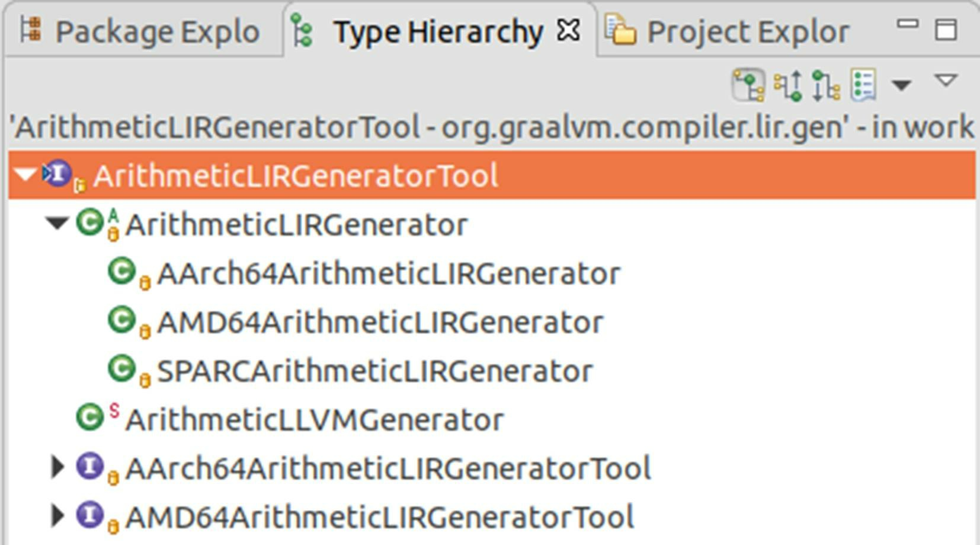This screenshot has height=545, width=980.
Task: Close the Type Hierarchy view tab
Action: point(568,30)
